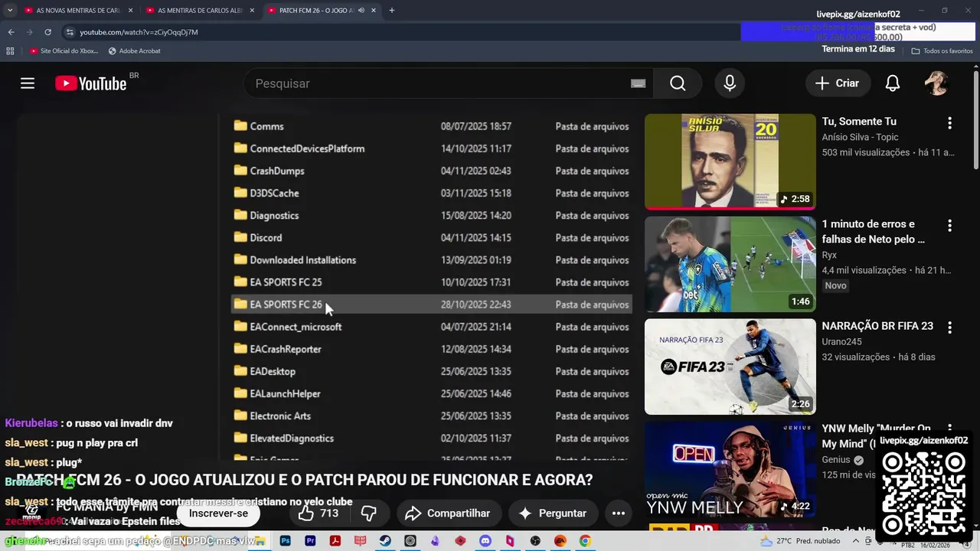Close the AS NOVAS MENTIRAS tab
980x551 pixels.
[x=130, y=11]
